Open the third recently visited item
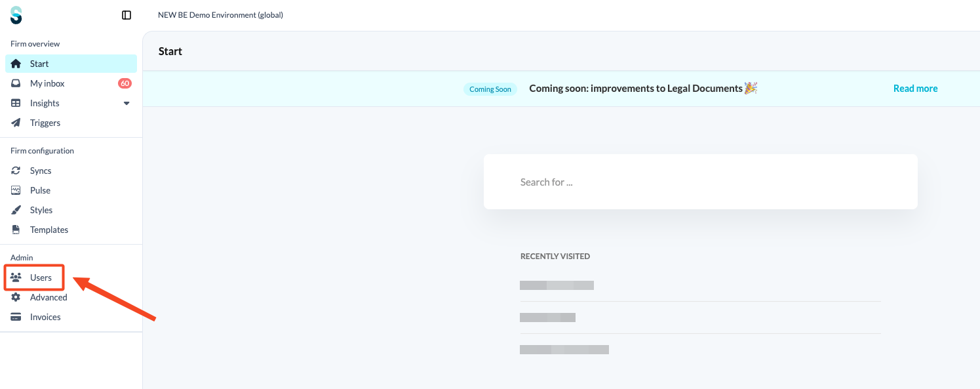Viewport: 980px width, 389px height. 564,350
